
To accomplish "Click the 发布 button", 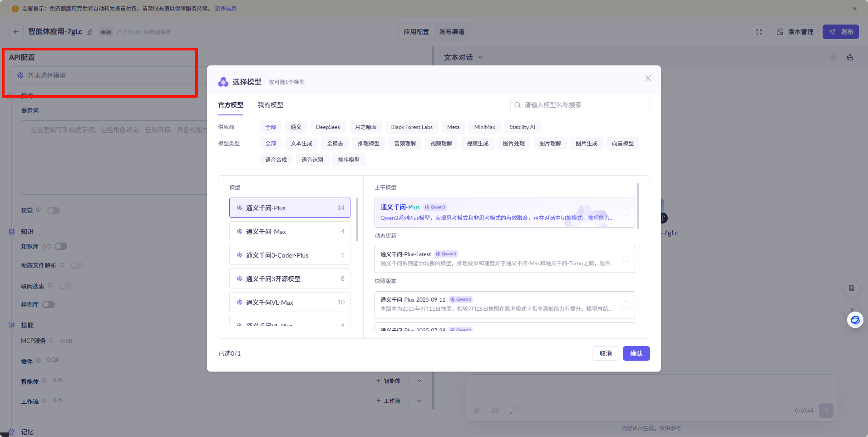I will 841,32.
